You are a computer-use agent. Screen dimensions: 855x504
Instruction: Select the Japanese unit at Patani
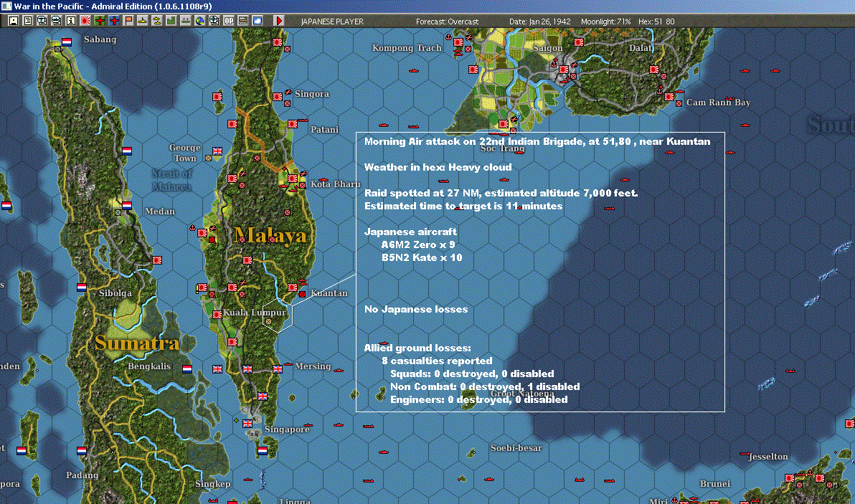[x=292, y=124]
